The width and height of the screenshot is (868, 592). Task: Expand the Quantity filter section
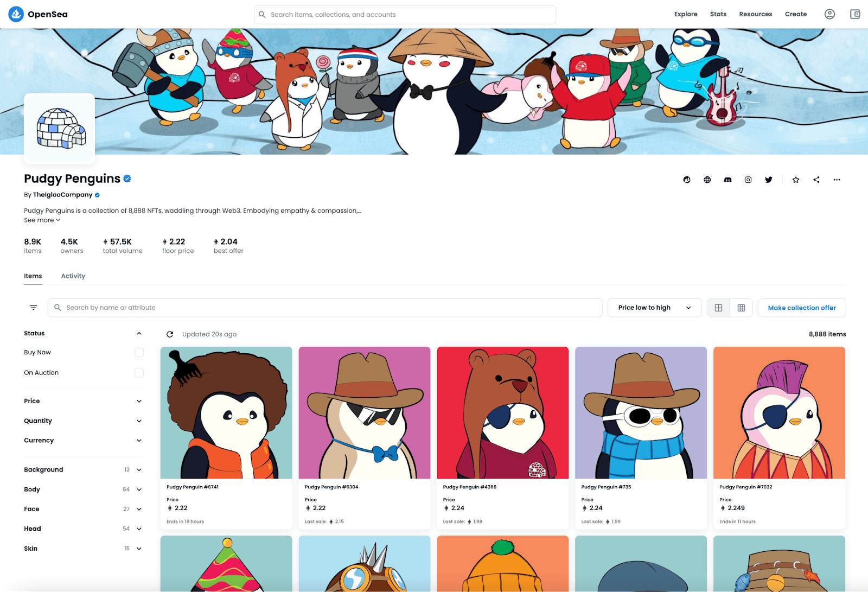pyautogui.click(x=139, y=421)
